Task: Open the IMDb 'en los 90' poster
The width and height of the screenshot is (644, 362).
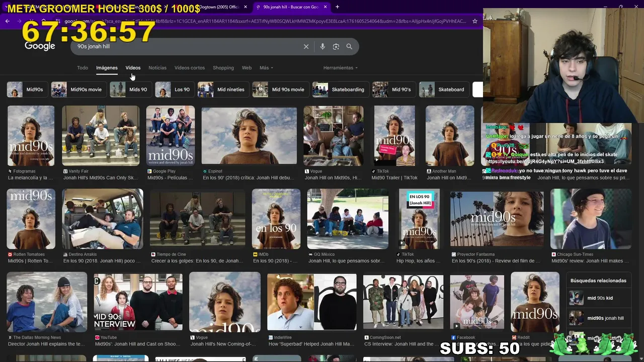Action: tap(276, 219)
